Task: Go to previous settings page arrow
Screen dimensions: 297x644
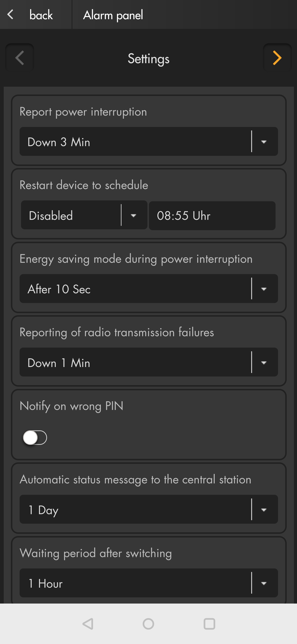Action: coord(19,58)
